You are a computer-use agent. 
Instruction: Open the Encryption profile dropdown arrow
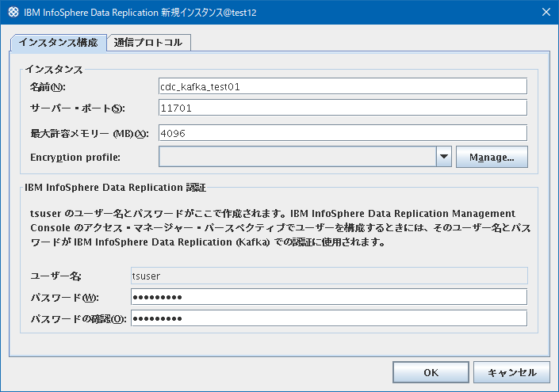click(x=444, y=157)
